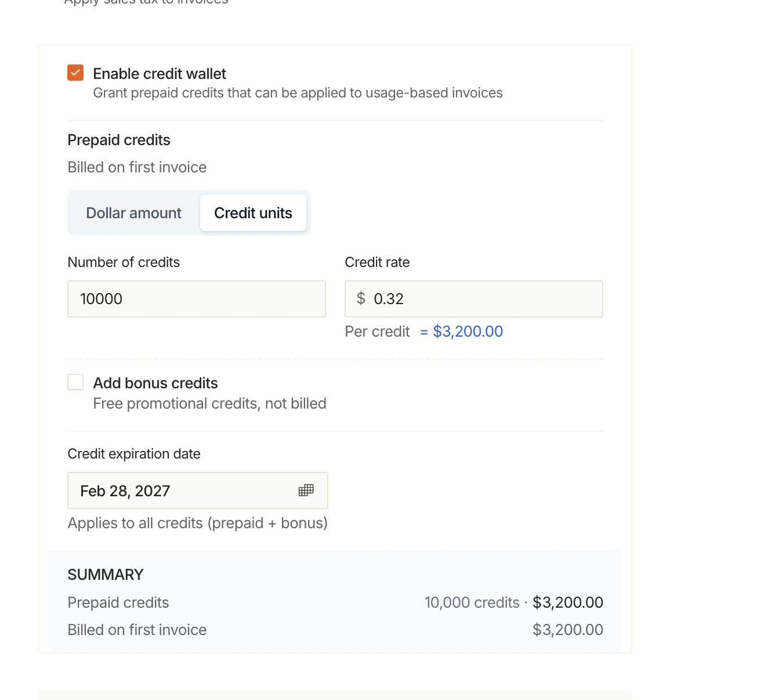This screenshot has width=782, height=700.
Task: Select the Number of credits input field
Action: pos(196,298)
